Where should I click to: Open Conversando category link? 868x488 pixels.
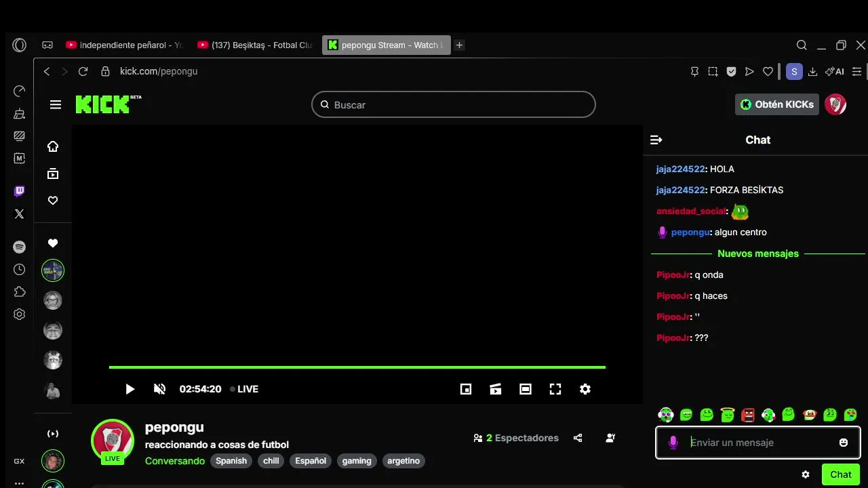[175, 461]
